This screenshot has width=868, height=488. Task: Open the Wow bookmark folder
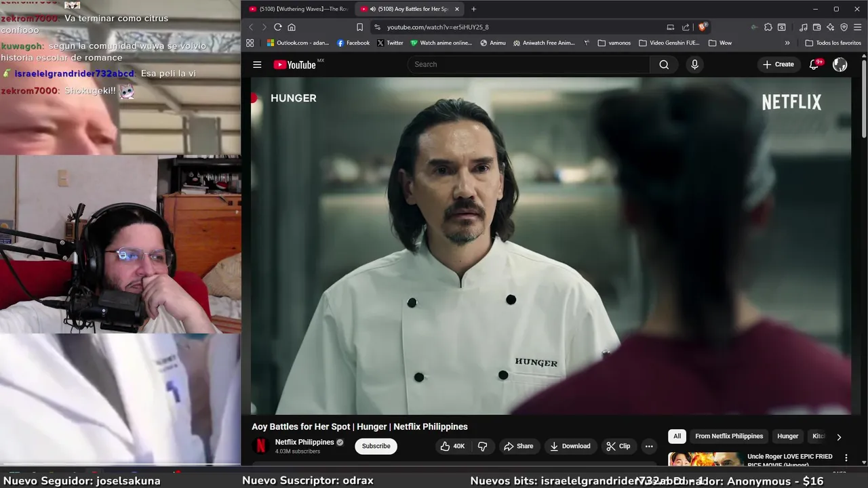pos(720,43)
